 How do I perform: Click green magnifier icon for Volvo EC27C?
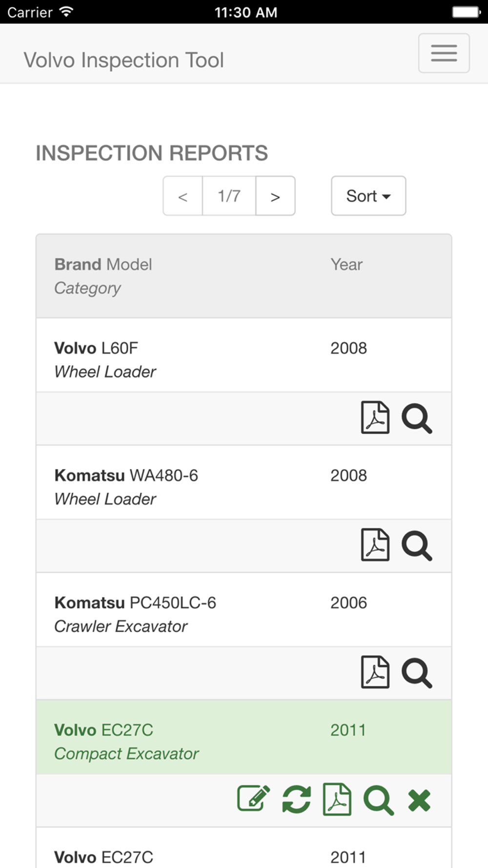point(379,801)
